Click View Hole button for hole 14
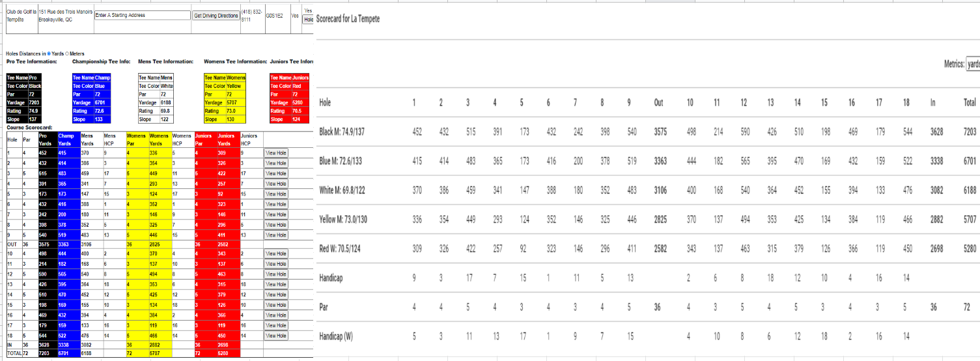Viewport: 980px width, 361px height. tap(276, 295)
